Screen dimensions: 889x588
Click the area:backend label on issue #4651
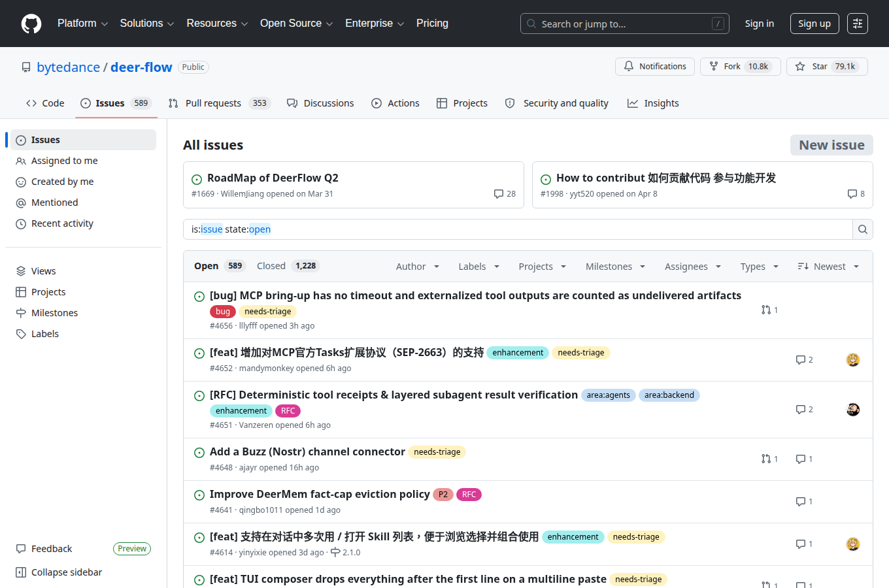(x=669, y=395)
